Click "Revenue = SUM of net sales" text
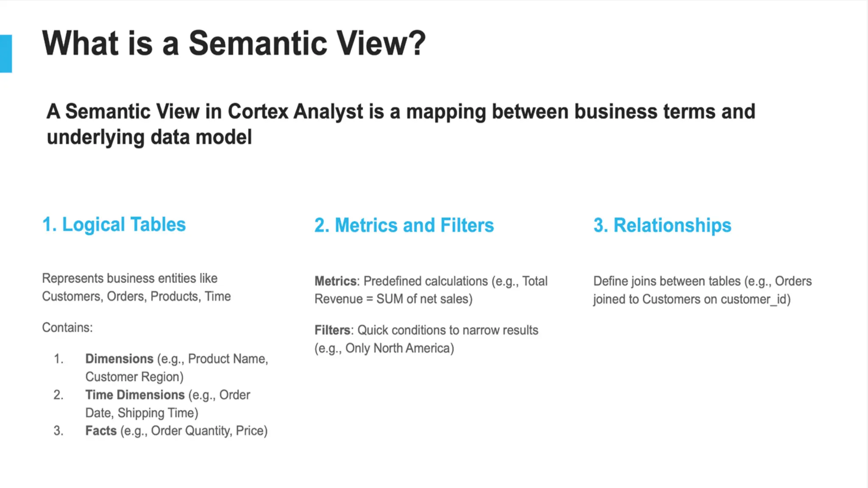This screenshot has height=488, width=868. click(x=393, y=299)
